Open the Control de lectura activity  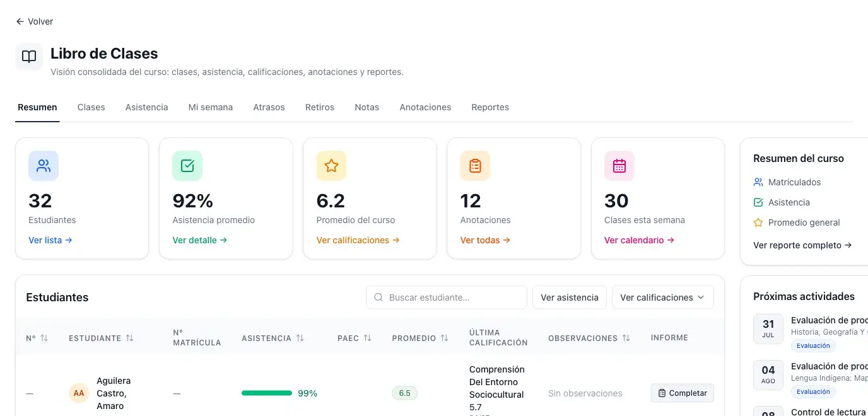(x=828, y=412)
